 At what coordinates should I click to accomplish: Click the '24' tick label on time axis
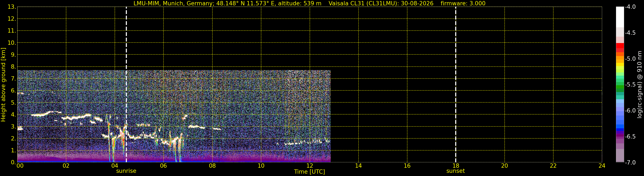point(602,166)
